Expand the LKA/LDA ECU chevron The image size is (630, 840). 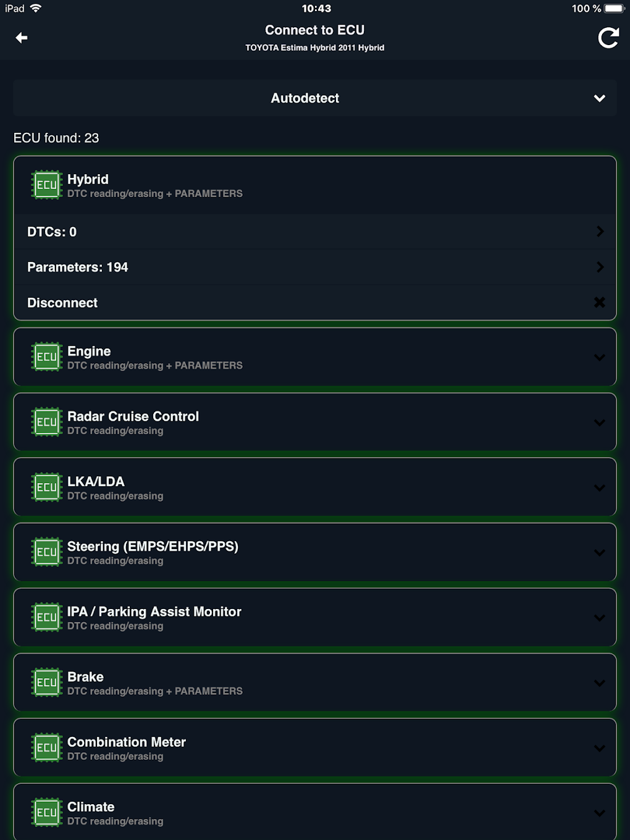[599, 488]
